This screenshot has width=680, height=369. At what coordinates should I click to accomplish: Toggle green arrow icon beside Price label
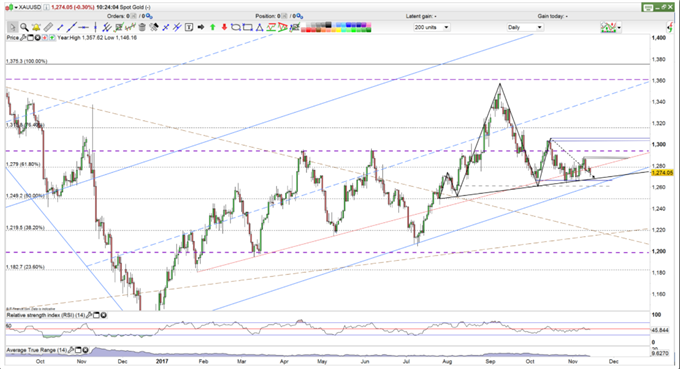[x=52, y=38]
